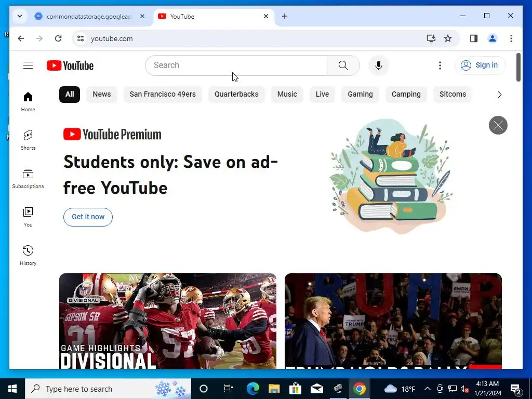Select the Camping chip
The height and width of the screenshot is (399, 532).
click(x=406, y=95)
